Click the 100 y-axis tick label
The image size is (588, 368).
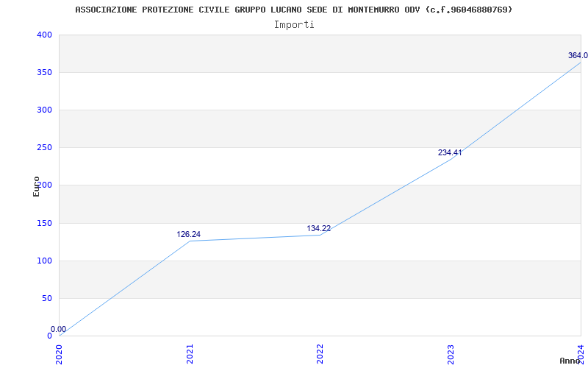click(44, 261)
